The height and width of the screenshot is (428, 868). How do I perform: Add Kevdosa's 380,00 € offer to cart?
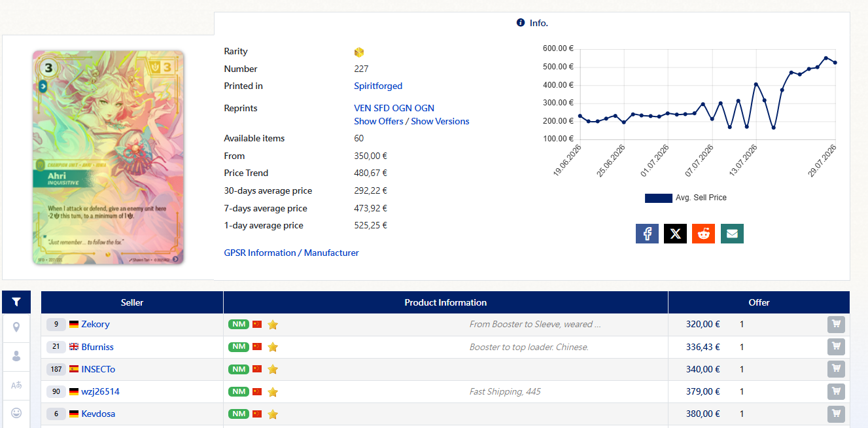coord(836,414)
